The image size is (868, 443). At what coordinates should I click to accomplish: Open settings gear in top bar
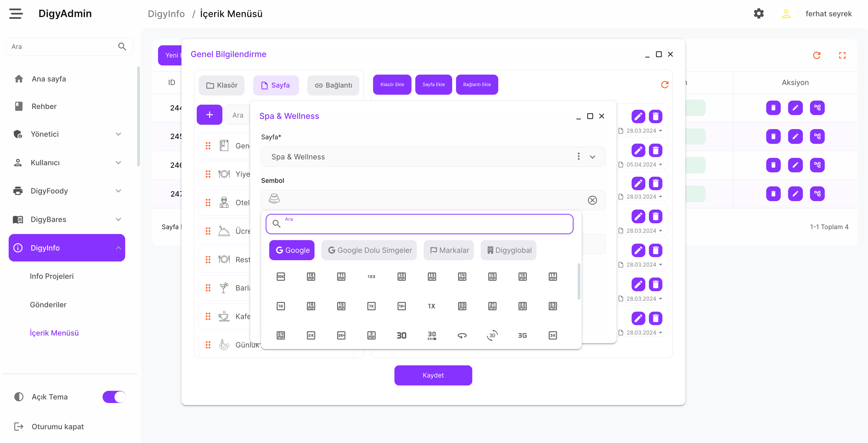point(759,13)
